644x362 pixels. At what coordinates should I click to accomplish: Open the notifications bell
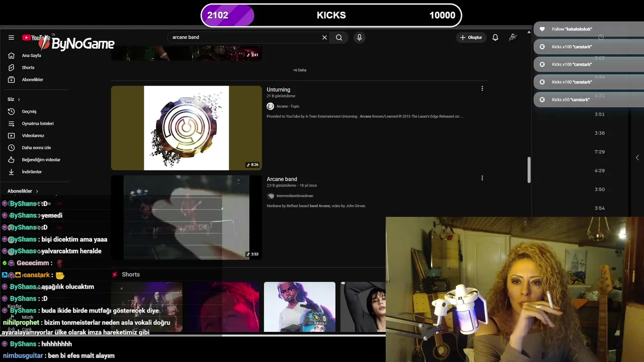(495, 38)
